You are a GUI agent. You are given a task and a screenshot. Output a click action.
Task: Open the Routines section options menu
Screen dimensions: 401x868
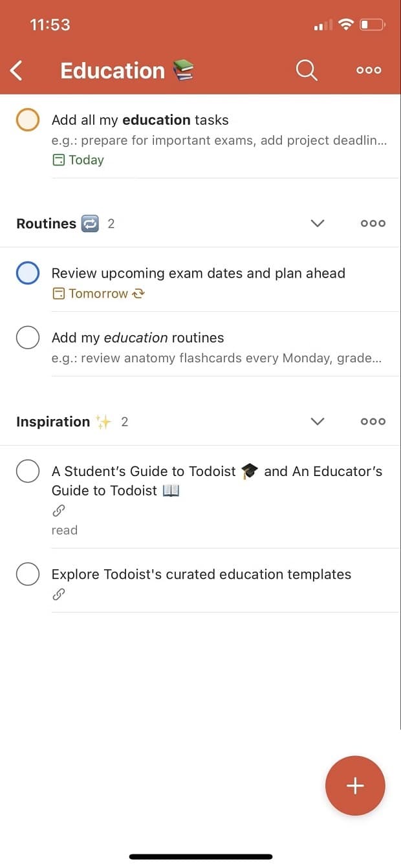click(x=373, y=223)
